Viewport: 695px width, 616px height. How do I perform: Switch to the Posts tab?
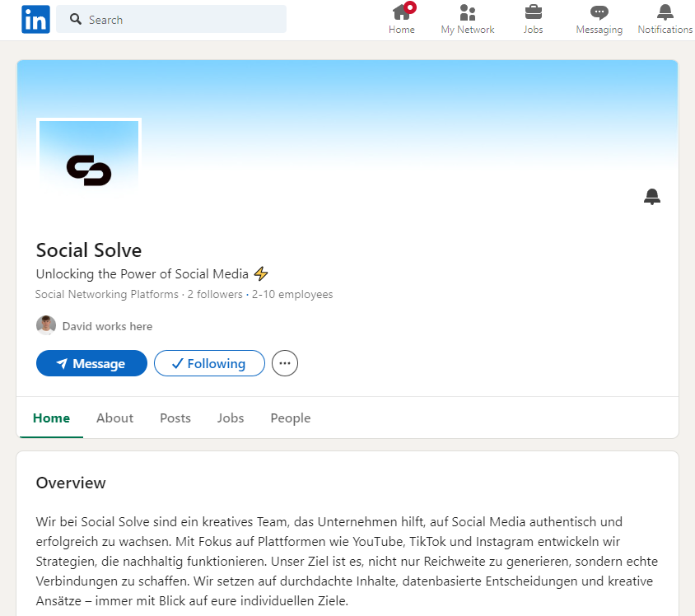[175, 418]
